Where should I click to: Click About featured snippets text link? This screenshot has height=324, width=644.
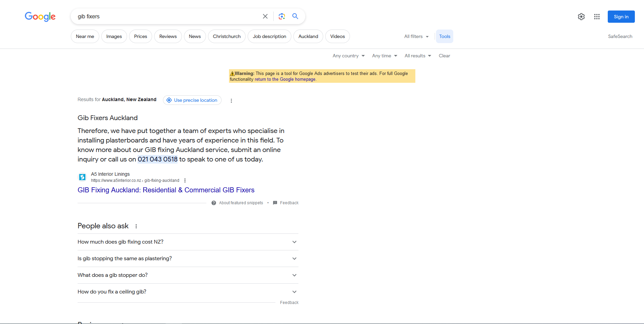click(x=241, y=203)
